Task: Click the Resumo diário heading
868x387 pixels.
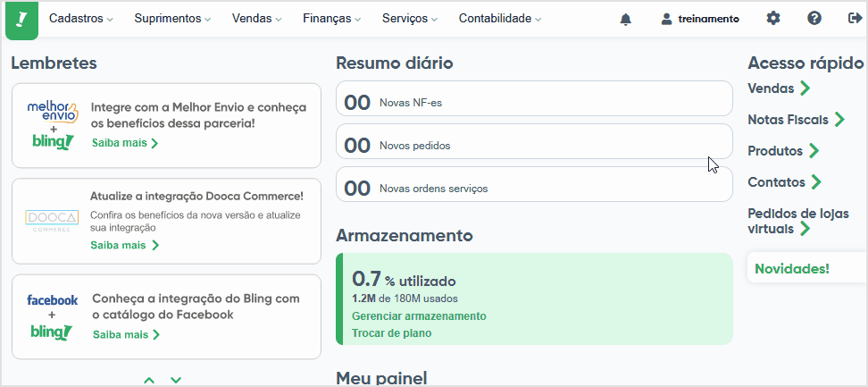Action: (394, 63)
